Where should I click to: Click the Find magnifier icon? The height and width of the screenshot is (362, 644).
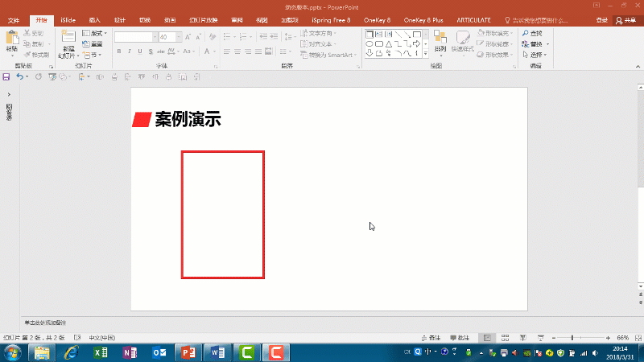[x=526, y=33]
